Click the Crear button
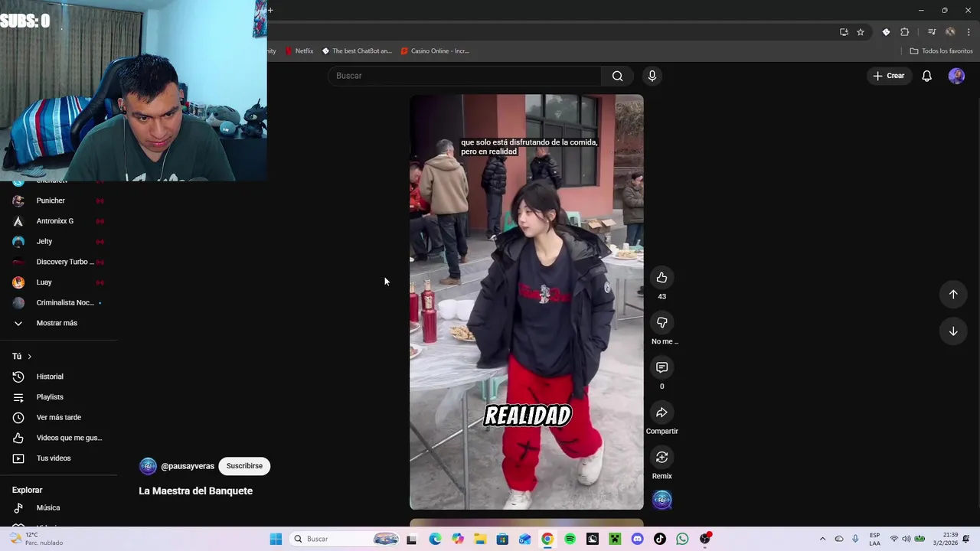 [889, 76]
